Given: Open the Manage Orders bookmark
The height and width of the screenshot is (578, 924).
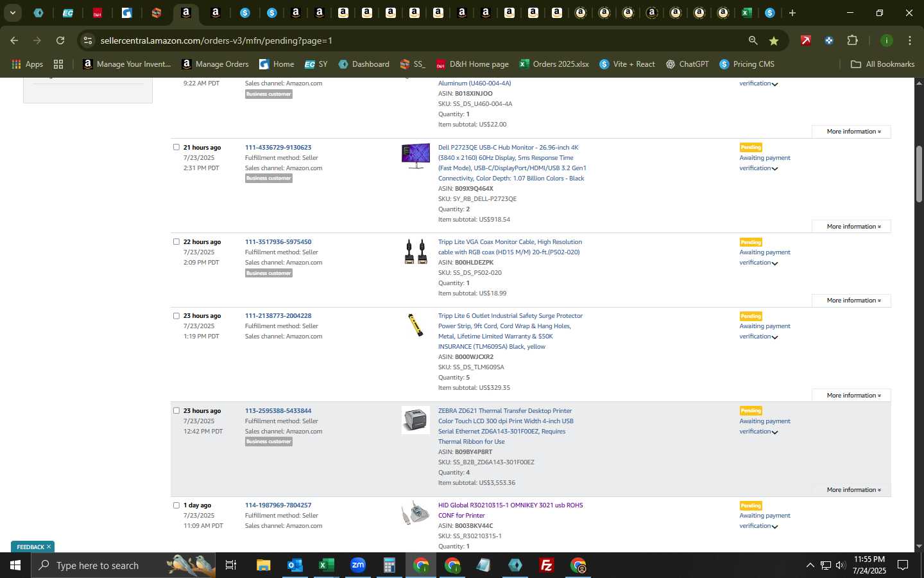Looking at the screenshot, I should [x=216, y=64].
